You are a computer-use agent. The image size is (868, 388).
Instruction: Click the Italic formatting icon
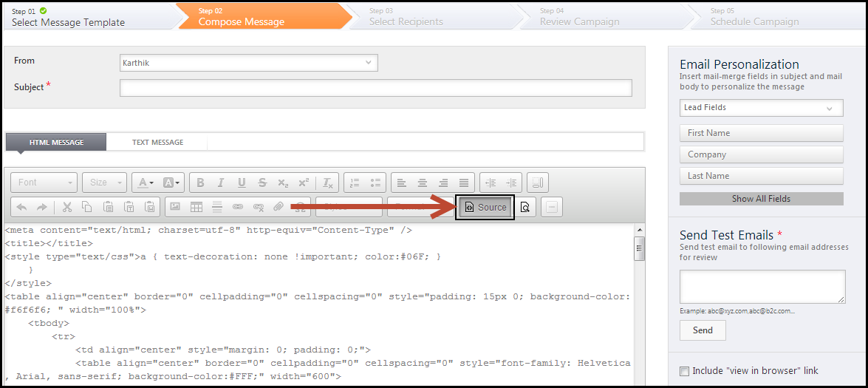(221, 183)
